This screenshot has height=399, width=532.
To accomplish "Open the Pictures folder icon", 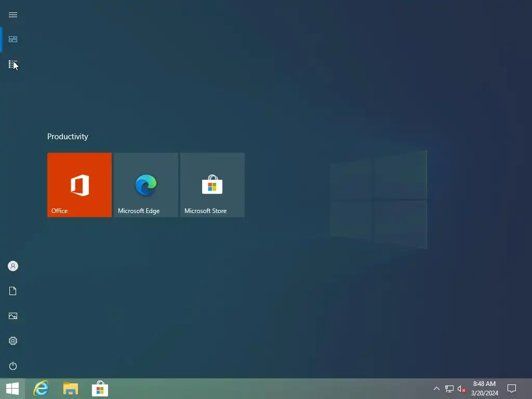I will 13,316.
